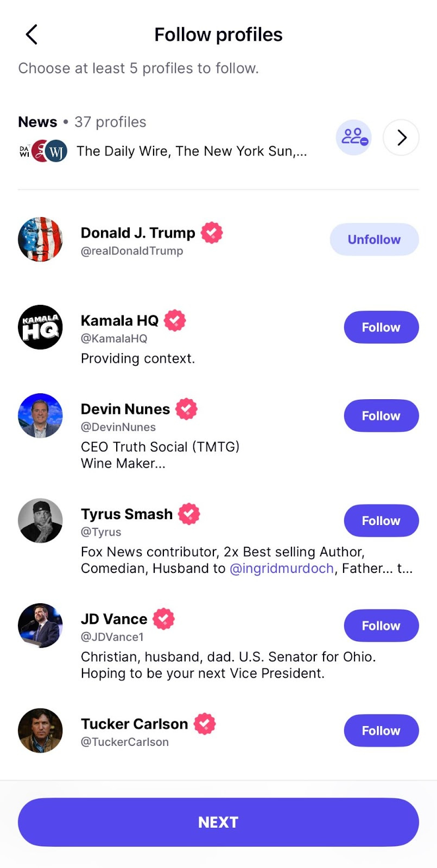Follow Tucker Carlson
437x868 pixels.
click(381, 731)
